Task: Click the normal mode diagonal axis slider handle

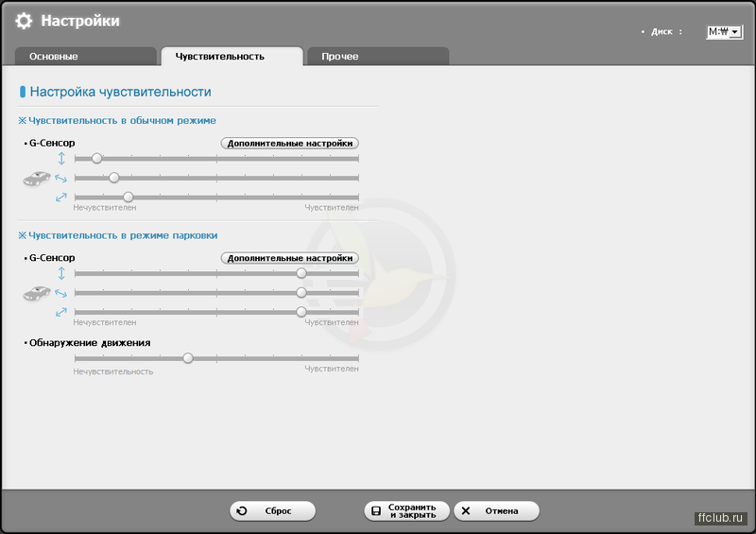Action: click(129, 197)
